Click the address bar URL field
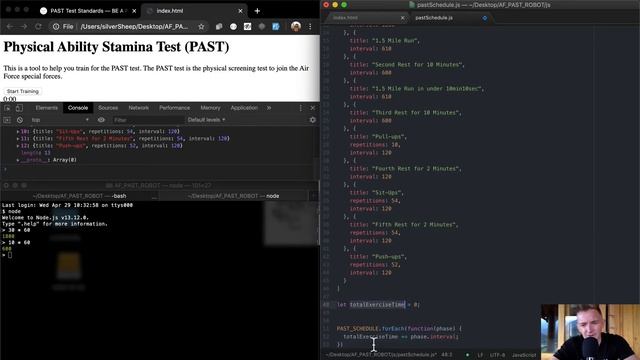 tap(134, 27)
